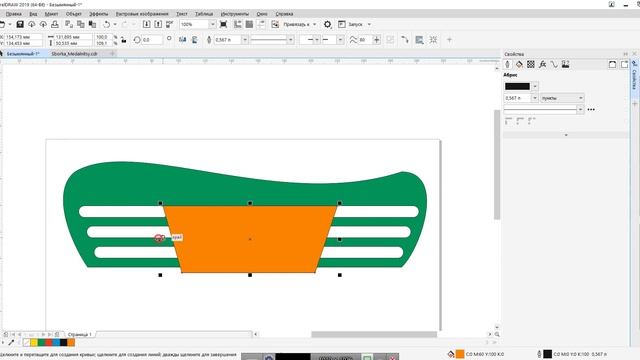The width and height of the screenshot is (640, 360).
Task: Open the line style dropdown in property bar
Action: tap(291, 40)
